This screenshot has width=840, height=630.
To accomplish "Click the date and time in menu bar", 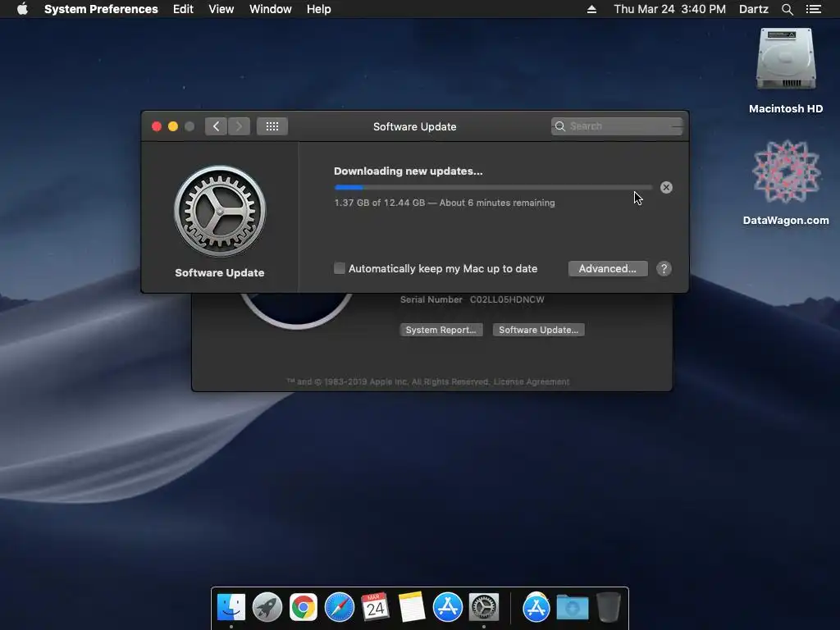I will tap(669, 9).
